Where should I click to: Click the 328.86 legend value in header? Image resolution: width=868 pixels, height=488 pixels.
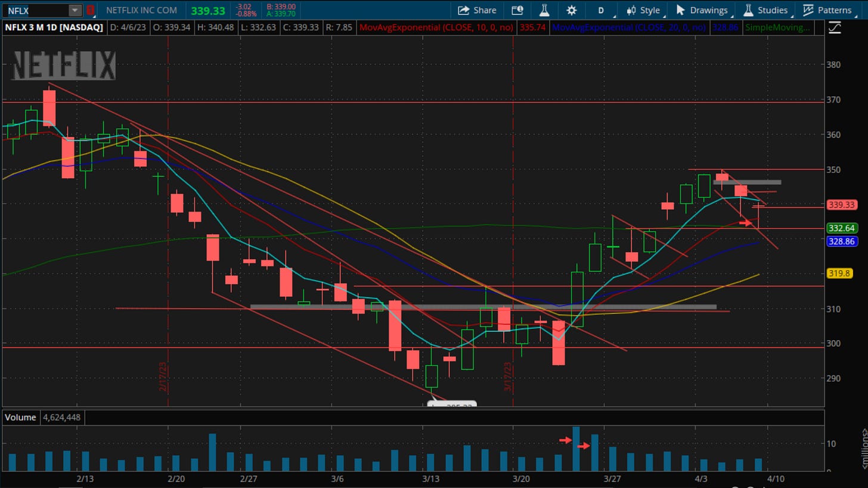[725, 27]
